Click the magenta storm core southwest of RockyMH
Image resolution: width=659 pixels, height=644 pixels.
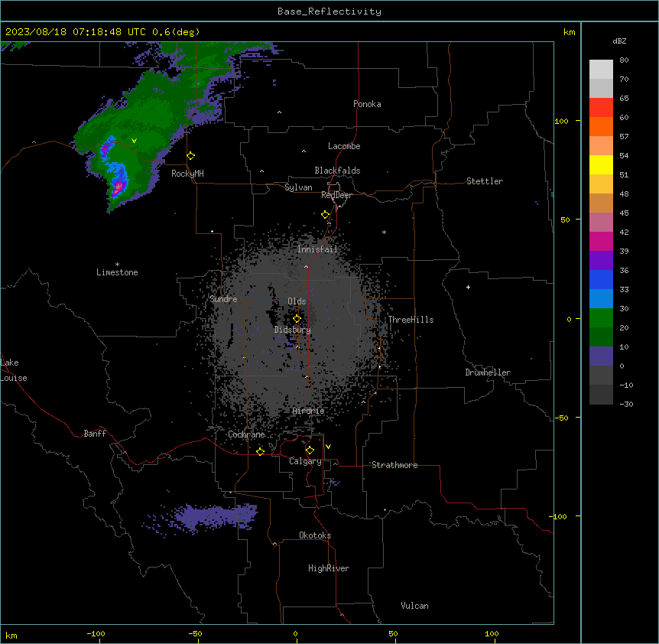click(x=118, y=187)
